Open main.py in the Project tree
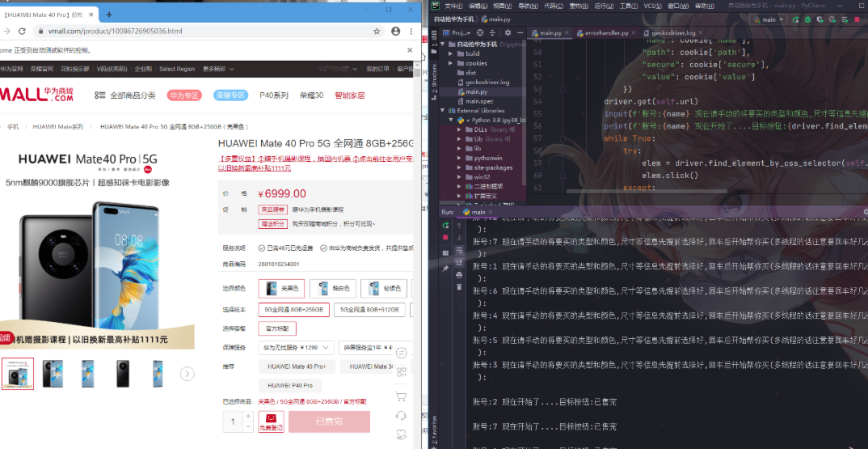The width and height of the screenshot is (868, 449). 476,91
